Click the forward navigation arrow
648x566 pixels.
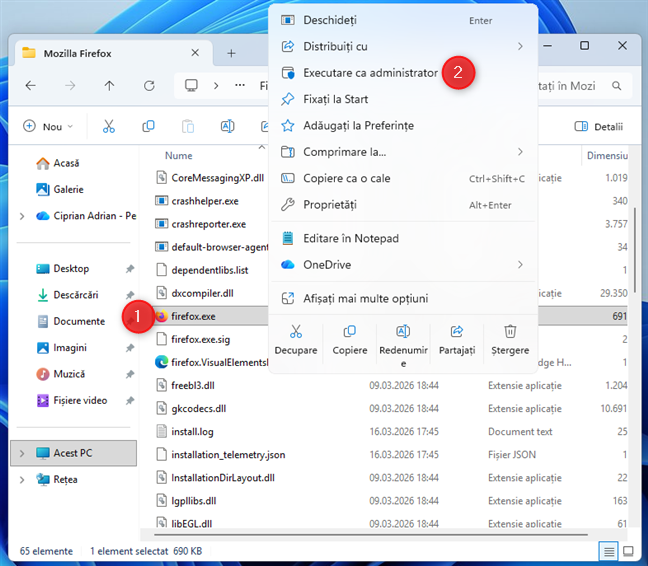tap(70, 86)
